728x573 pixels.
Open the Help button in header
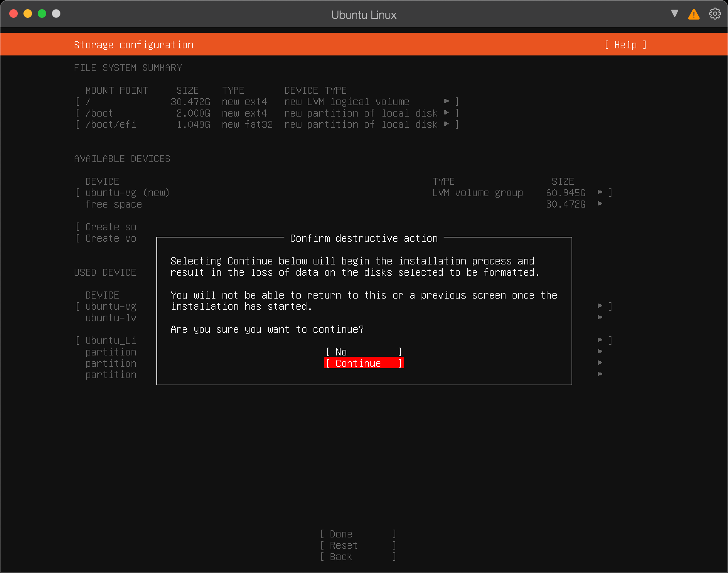pos(626,45)
